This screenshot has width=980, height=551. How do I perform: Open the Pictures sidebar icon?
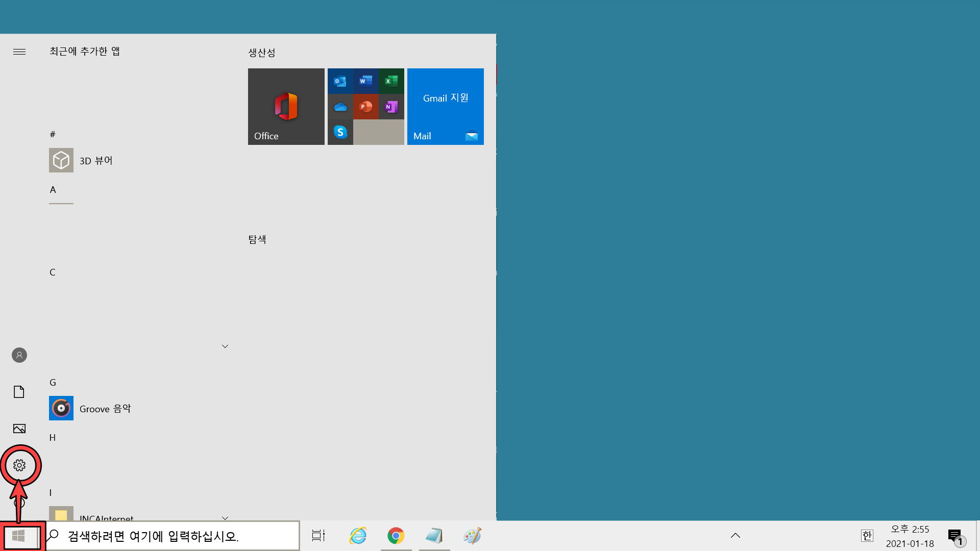click(x=19, y=429)
